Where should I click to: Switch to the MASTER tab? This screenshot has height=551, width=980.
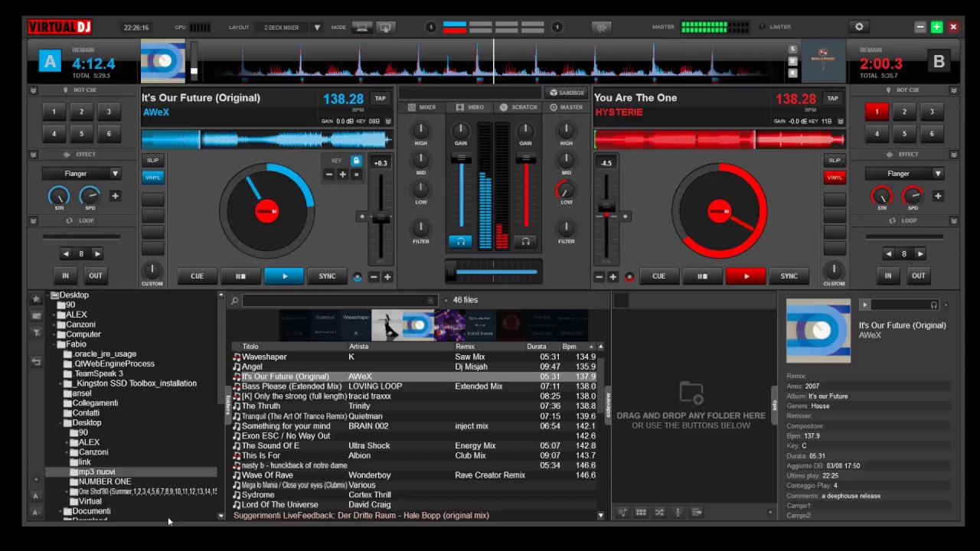(x=567, y=107)
